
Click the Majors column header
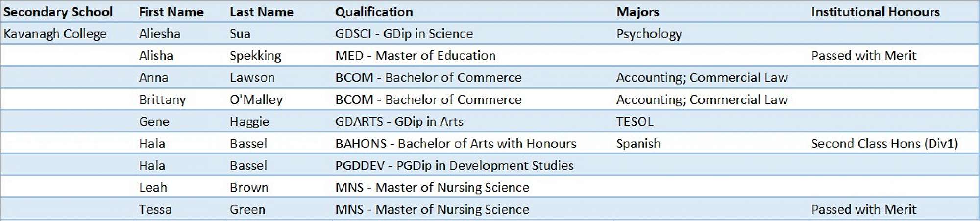[637, 12]
